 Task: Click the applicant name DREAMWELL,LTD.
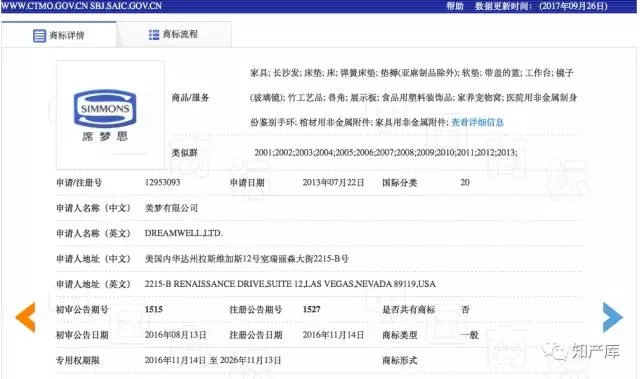tap(184, 233)
